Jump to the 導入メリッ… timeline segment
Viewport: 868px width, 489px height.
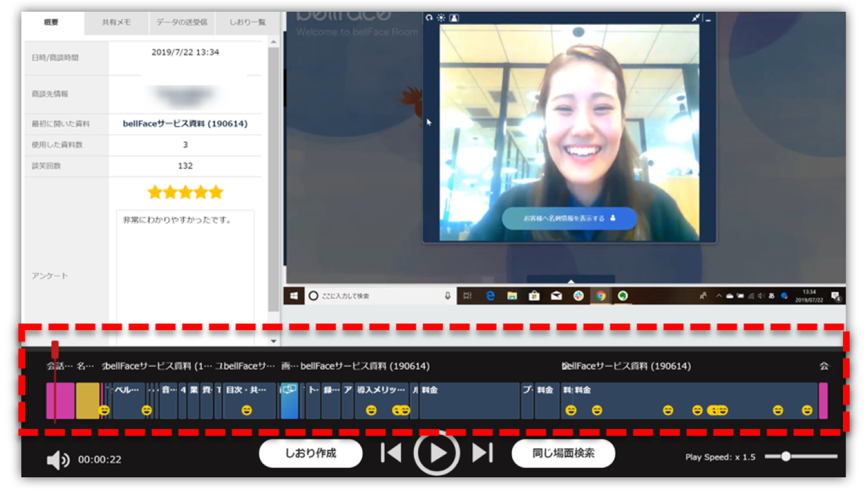[382, 400]
